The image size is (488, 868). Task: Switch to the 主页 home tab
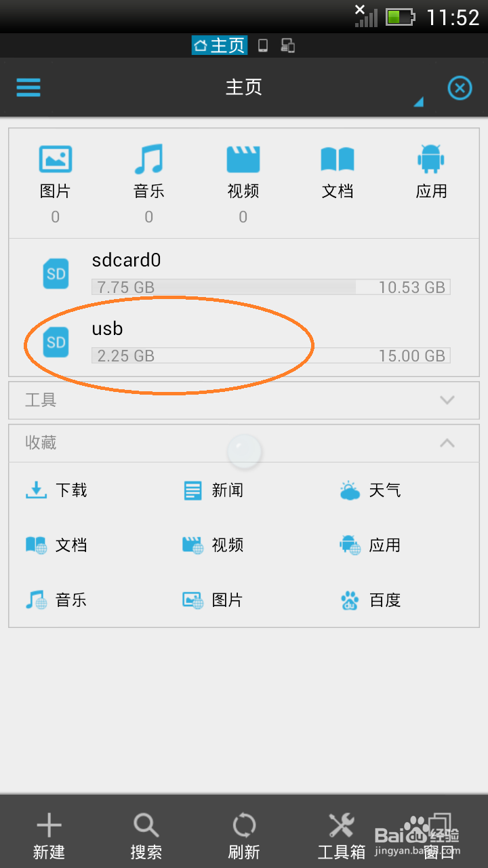coord(219,45)
